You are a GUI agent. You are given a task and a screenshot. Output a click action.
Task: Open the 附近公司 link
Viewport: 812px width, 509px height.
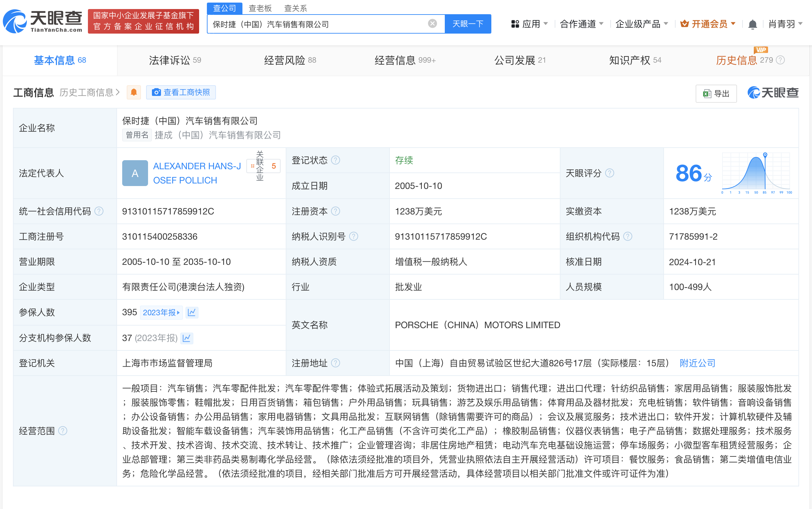(x=698, y=363)
